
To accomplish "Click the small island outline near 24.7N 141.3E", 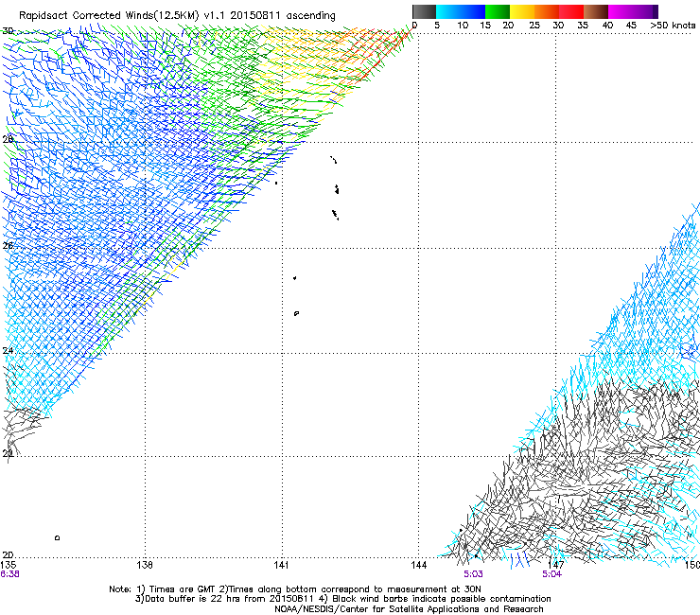I will [x=296, y=313].
